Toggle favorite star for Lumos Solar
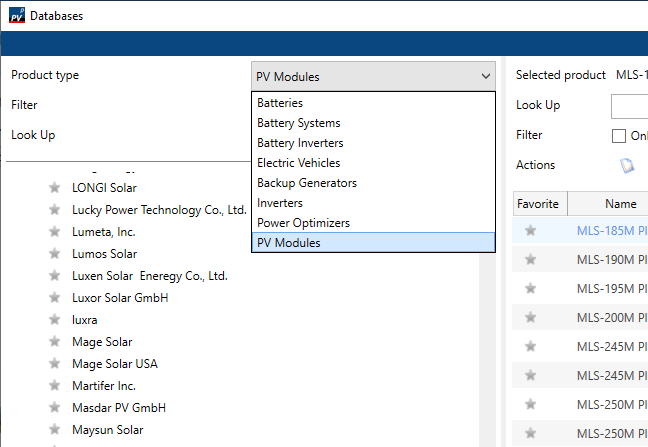Screen dimensions: 648x447 (x=55, y=254)
